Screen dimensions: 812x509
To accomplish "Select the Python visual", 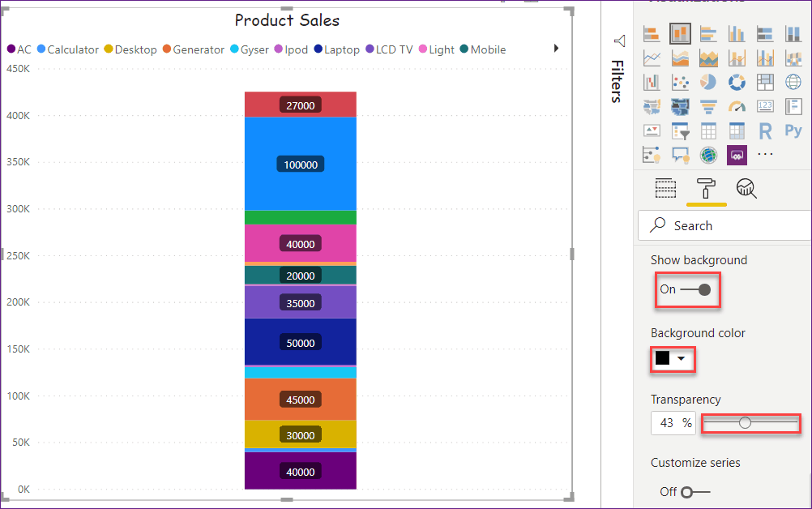I will coord(793,130).
